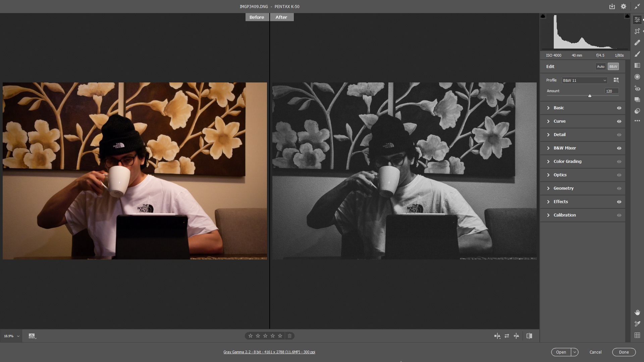Click the save image icon at top

pyautogui.click(x=612, y=6)
